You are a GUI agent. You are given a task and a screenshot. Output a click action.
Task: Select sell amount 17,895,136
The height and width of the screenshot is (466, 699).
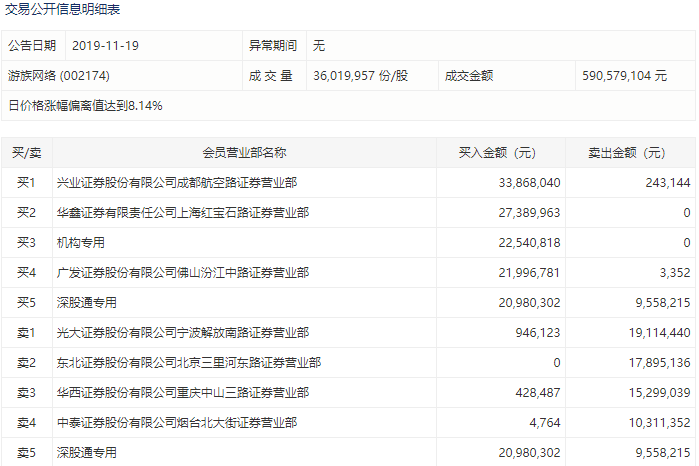click(x=659, y=363)
